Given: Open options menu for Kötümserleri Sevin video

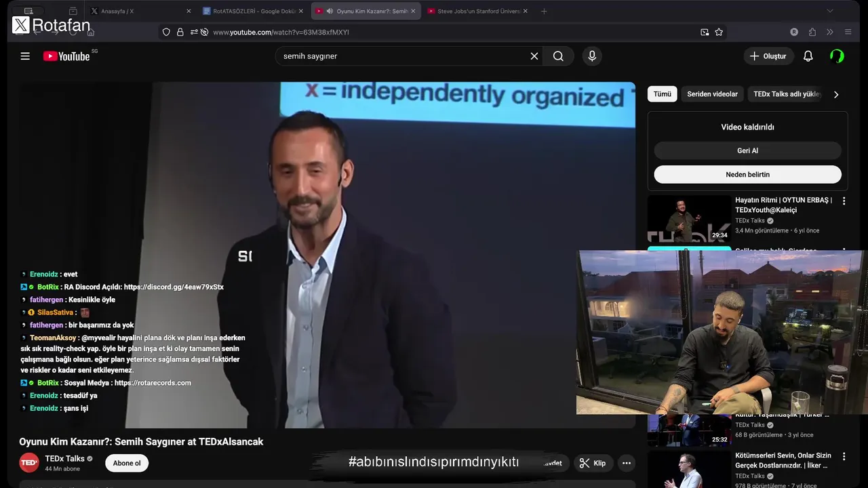Looking at the screenshot, I should click(x=844, y=457).
